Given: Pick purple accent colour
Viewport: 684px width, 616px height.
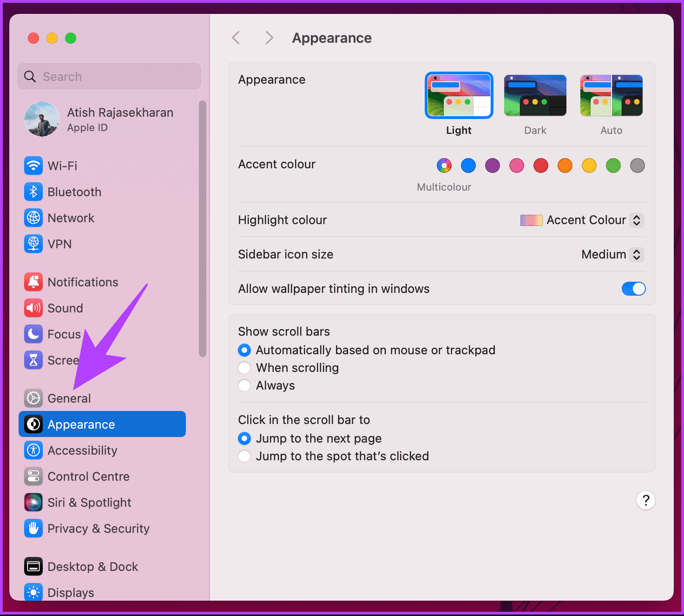Looking at the screenshot, I should click(493, 166).
